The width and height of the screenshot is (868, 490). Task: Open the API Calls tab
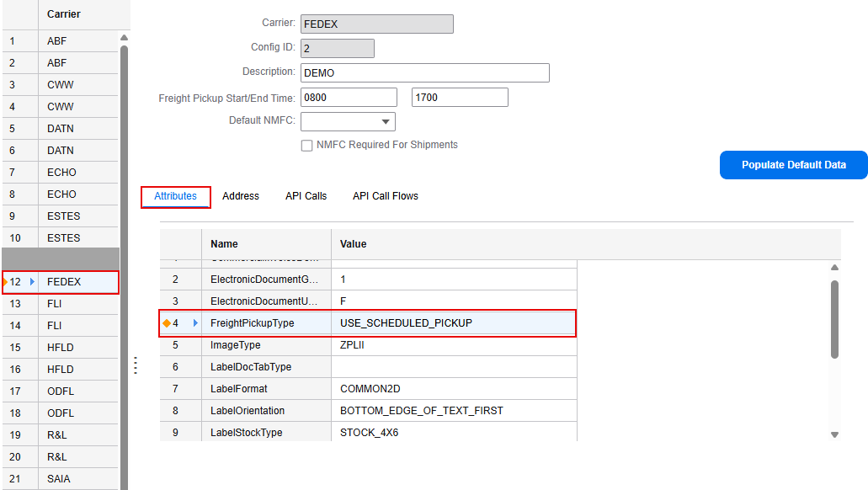(306, 196)
